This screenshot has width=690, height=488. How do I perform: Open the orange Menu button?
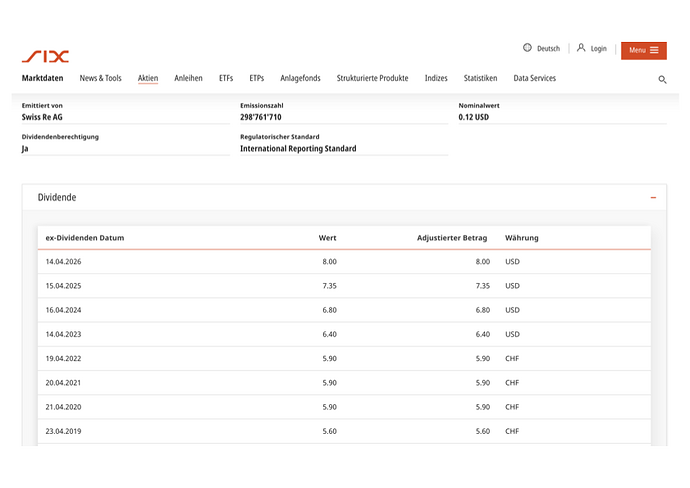click(x=643, y=50)
